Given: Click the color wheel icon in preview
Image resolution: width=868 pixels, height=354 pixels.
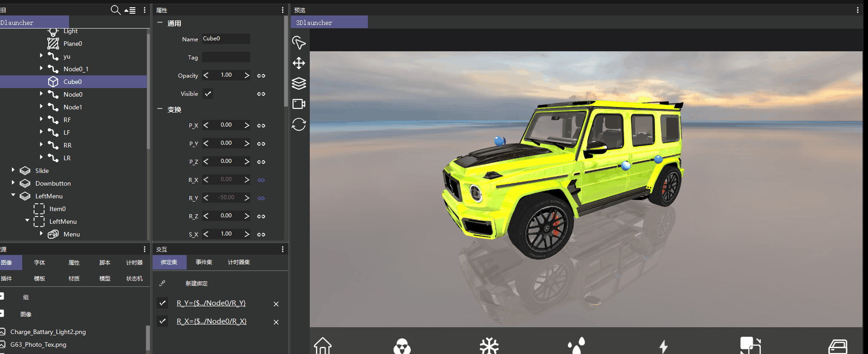Looking at the screenshot, I should coord(402,346).
